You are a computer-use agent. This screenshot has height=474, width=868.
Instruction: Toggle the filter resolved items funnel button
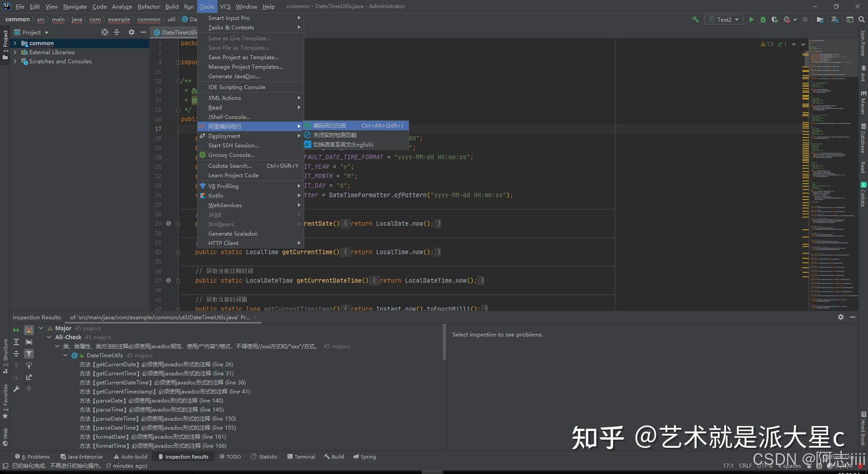pos(29,354)
